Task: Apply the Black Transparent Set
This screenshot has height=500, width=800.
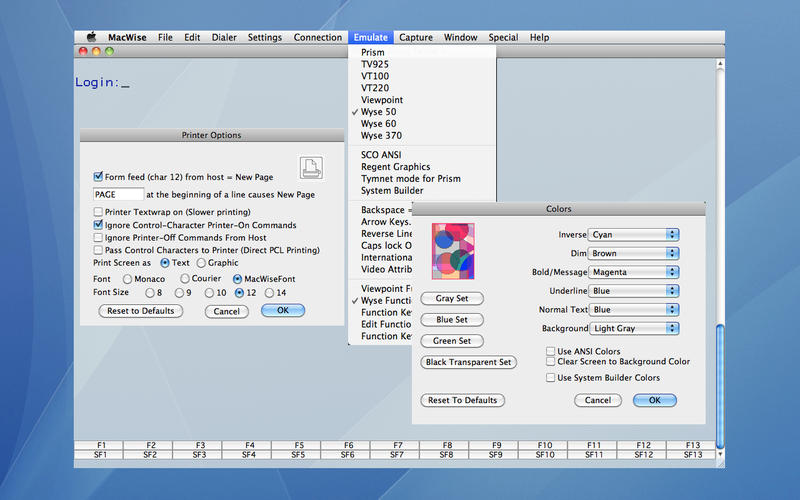Action: pos(468,362)
